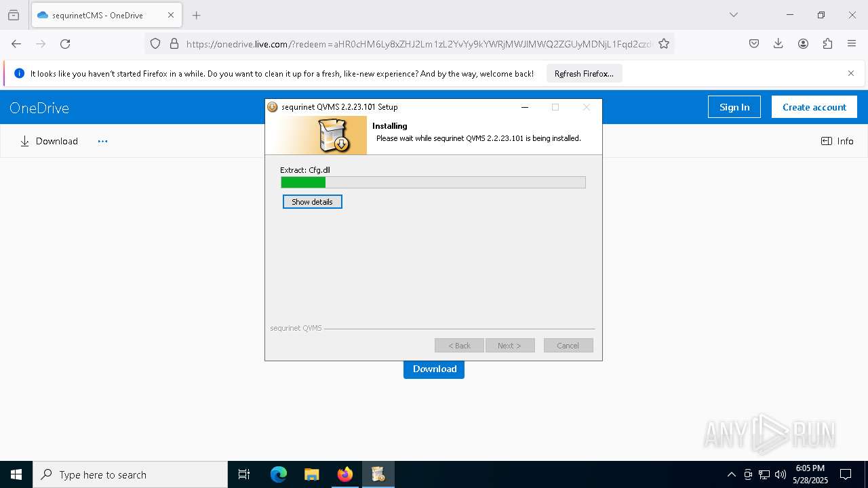868x488 pixels.
Task: Open the Save to Pocket icon
Action: pos(754,43)
